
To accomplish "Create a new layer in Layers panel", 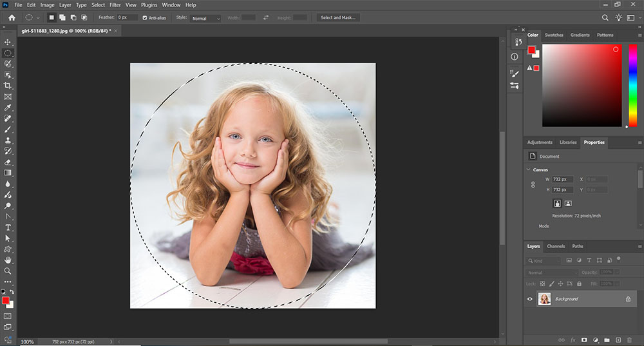I will [618, 340].
